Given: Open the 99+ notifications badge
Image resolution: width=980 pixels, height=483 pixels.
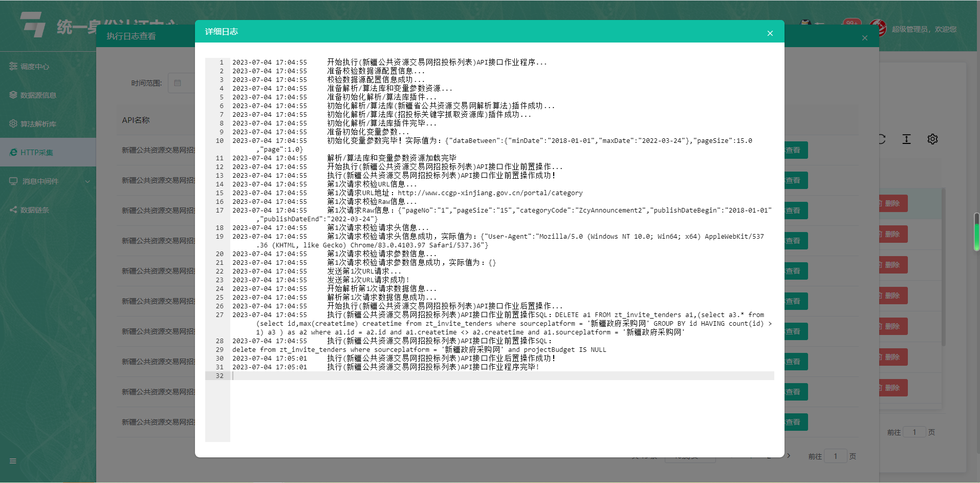Looking at the screenshot, I should [852, 23].
